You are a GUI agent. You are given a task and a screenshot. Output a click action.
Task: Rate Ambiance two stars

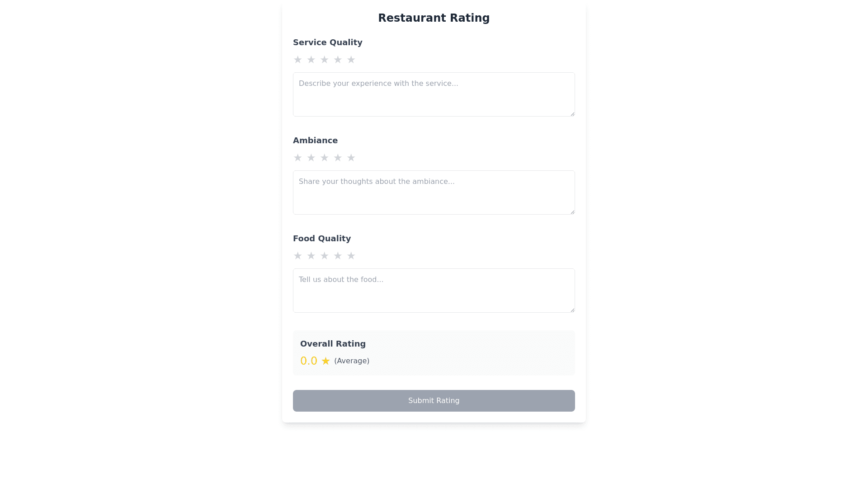coord(311,158)
